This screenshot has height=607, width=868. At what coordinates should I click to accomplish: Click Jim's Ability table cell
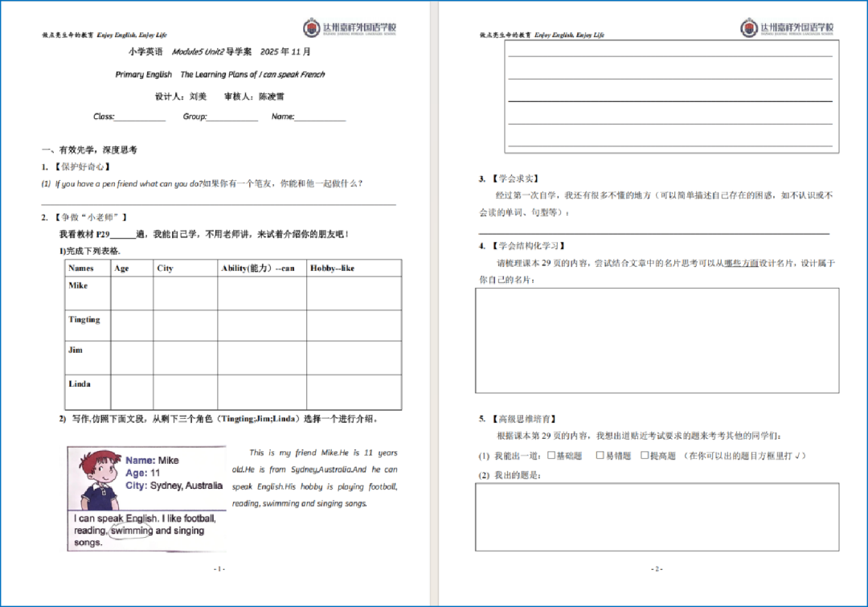261,358
